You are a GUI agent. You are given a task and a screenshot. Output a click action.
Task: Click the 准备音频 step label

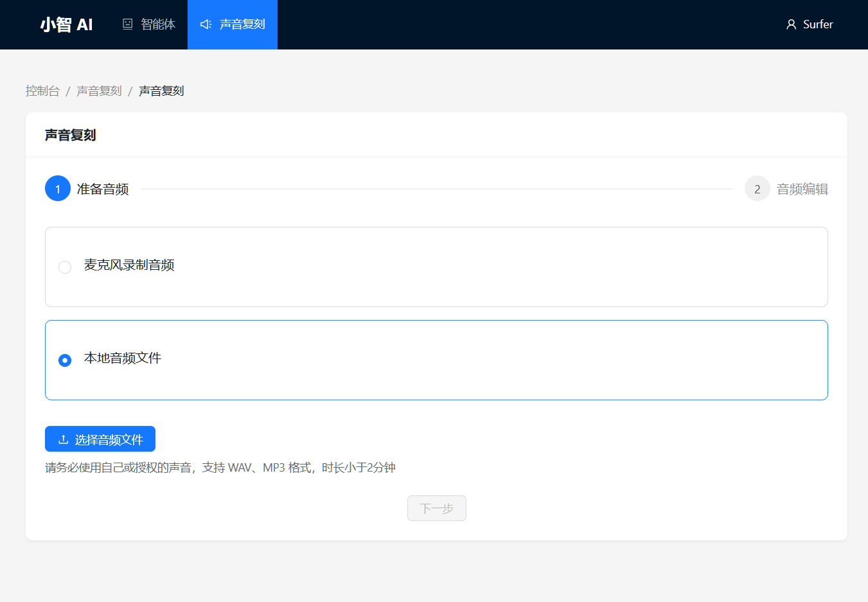[103, 190]
